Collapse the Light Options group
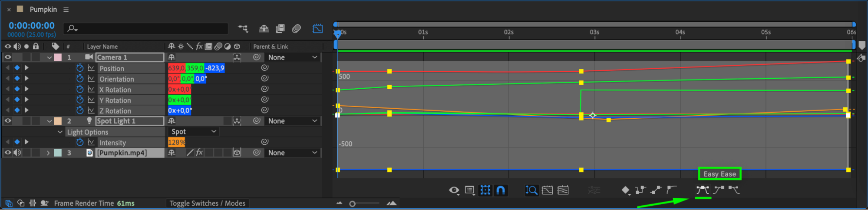This screenshot has width=868, height=210. pos(60,132)
